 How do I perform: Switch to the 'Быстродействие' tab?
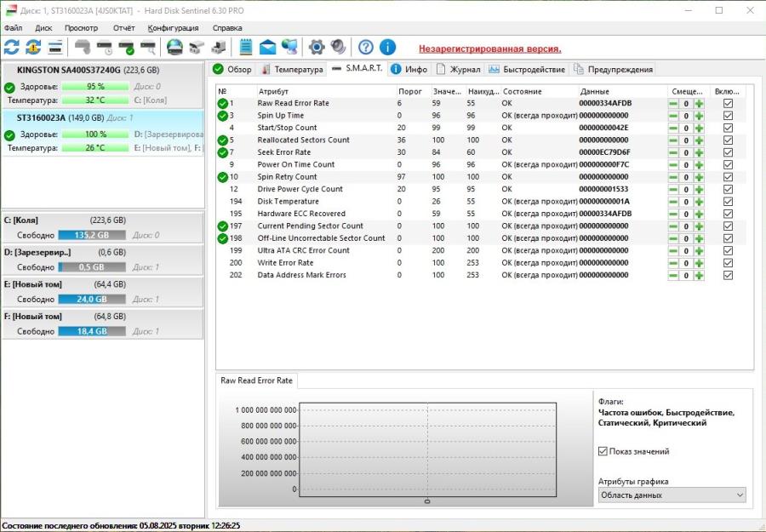tap(527, 69)
